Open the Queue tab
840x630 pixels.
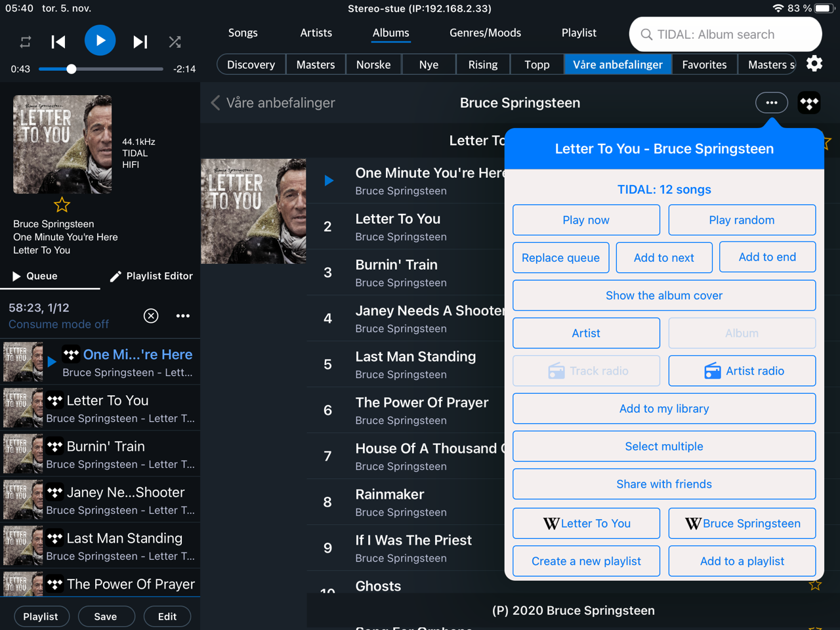[35, 276]
